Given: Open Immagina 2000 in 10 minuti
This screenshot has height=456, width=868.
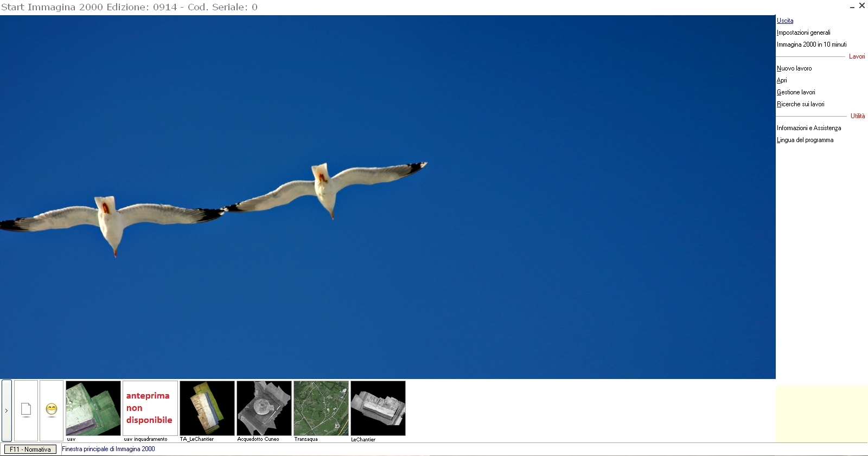Looking at the screenshot, I should (812, 44).
